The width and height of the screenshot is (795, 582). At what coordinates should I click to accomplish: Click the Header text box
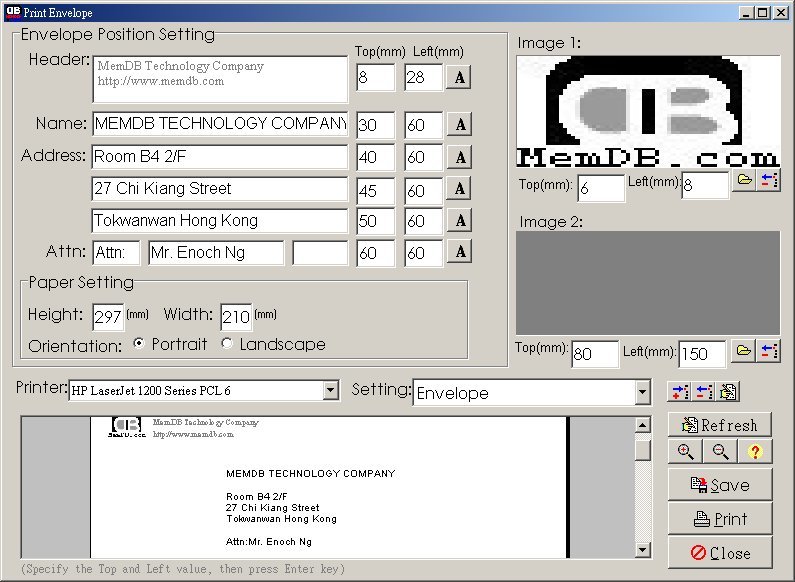(220, 79)
